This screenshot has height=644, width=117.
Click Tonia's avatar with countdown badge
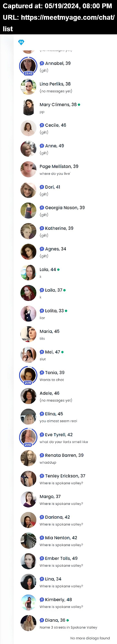pyautogui.click(x=28, y=375)
